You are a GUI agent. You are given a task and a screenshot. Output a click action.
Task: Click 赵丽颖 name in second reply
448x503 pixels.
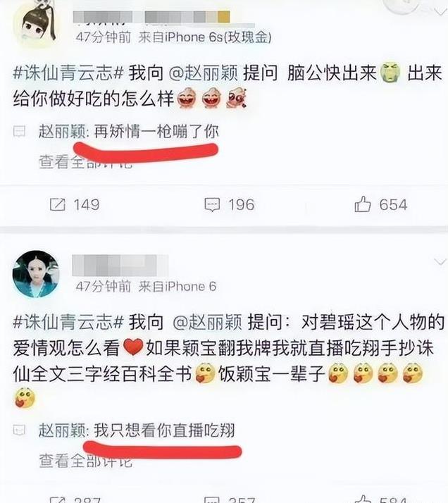click(x=62, y=430)
